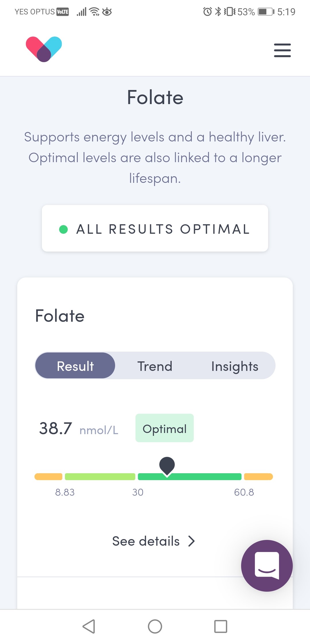Tap the Android back navigation button
This screenshot has width=310, height=644.
click(x=89, y=626)
